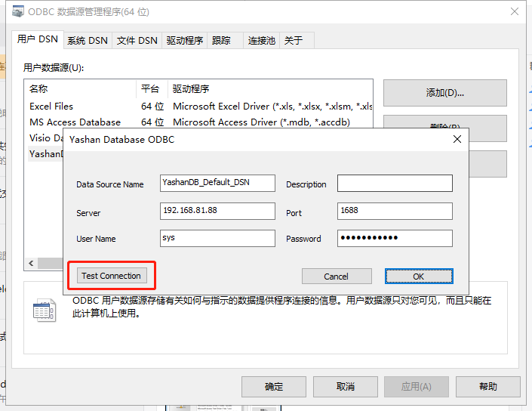This screenshot has height=411, width=532.
Task: Cancel the Yashan Database ODBC dialog
Action: coord(337,277)
